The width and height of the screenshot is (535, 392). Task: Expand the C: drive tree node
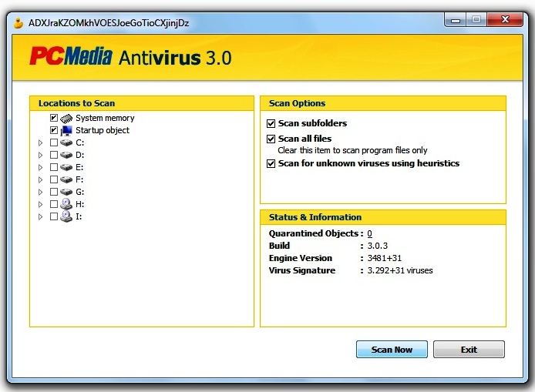pos(40,143)
